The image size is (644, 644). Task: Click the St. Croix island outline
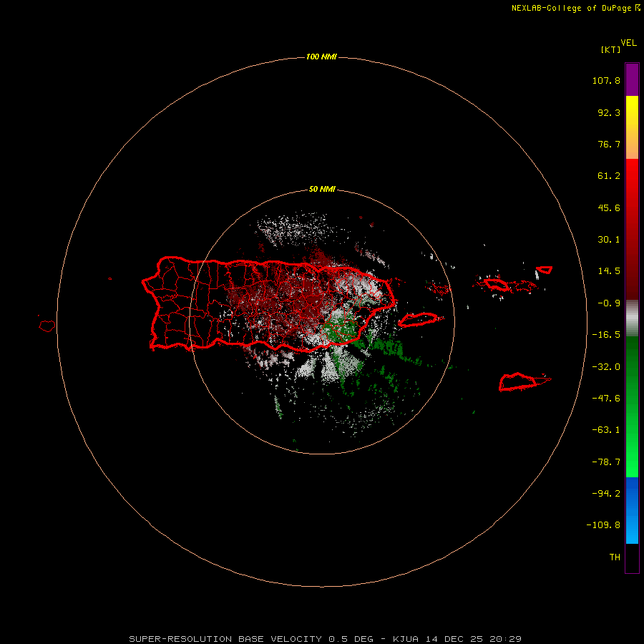[524, 382]
